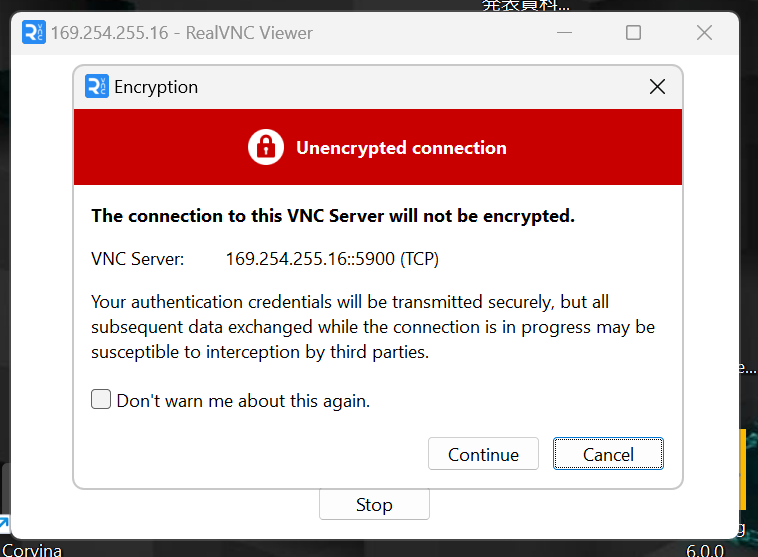This screenshot has width=758, height=557.
Task: Click the padlock icon in red banner
Action: click(266, 147)
